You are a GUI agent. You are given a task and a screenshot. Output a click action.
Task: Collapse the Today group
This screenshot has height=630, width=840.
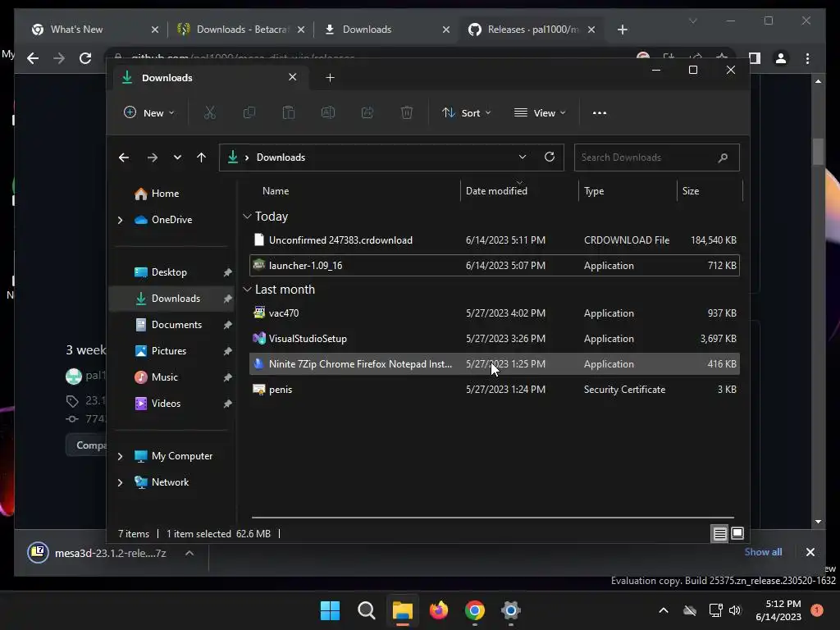[x=247, y=217]
